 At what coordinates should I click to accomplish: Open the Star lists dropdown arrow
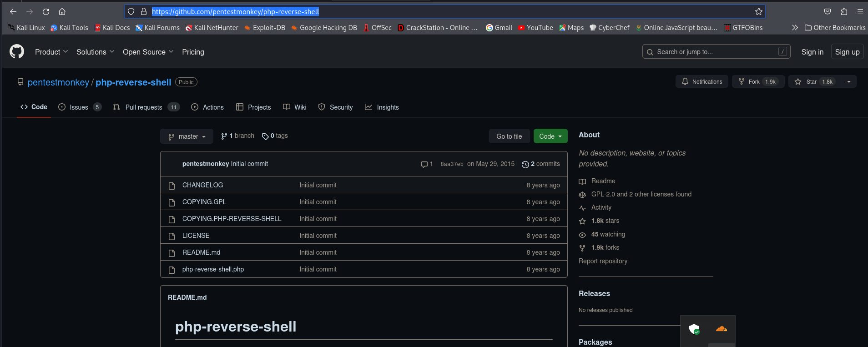click(x=849, y=82)
